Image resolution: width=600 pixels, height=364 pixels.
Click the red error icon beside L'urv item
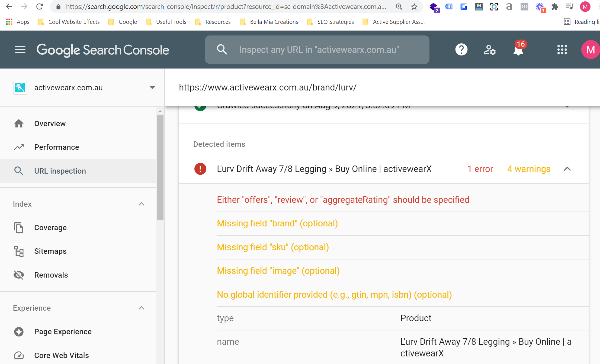pyautogui.click(x=200, y=169)
